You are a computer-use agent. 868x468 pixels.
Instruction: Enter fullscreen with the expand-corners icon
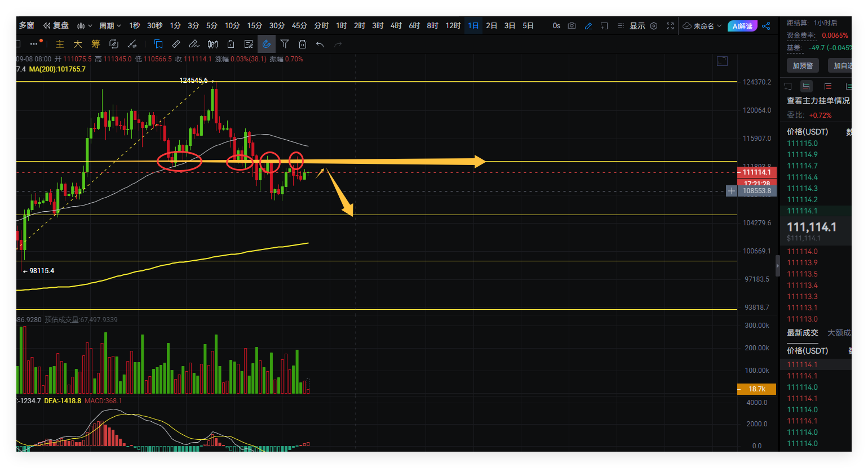[x=670, y=26]
